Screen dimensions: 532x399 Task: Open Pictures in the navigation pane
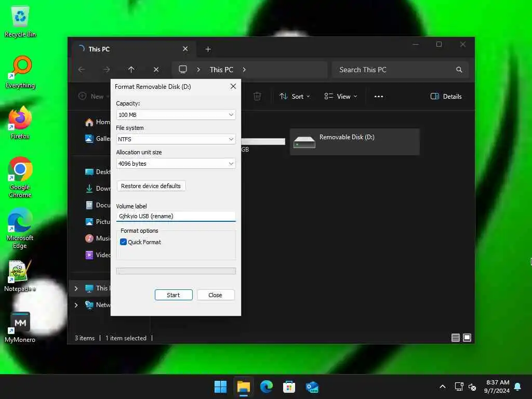pos(97,221)
